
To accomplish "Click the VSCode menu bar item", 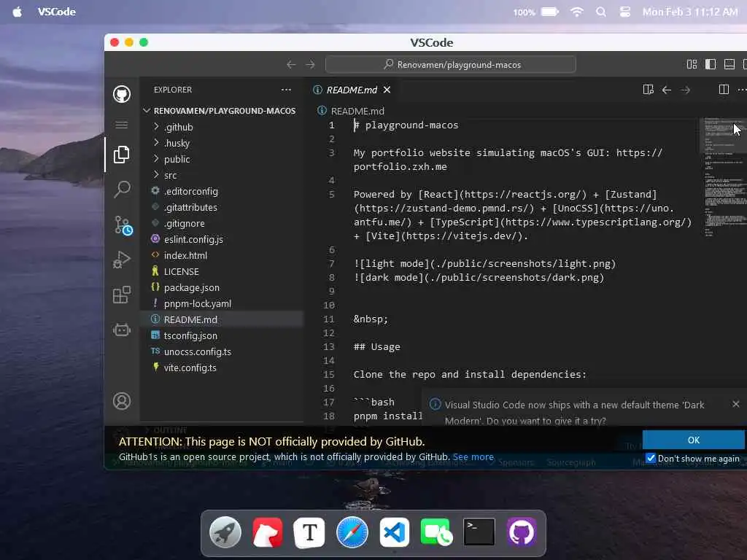I will [x=56, y=12].
